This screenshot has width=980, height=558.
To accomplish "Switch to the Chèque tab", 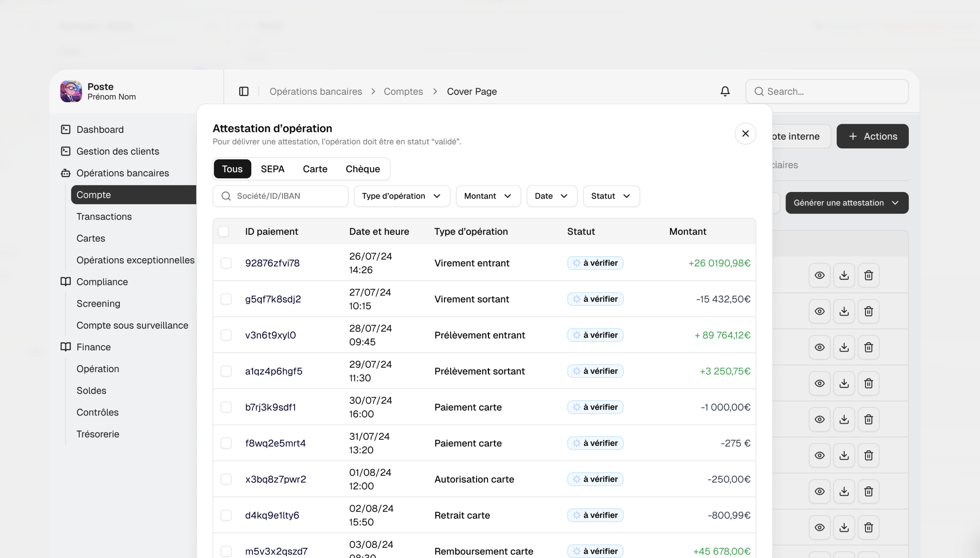I will (363, 169).
